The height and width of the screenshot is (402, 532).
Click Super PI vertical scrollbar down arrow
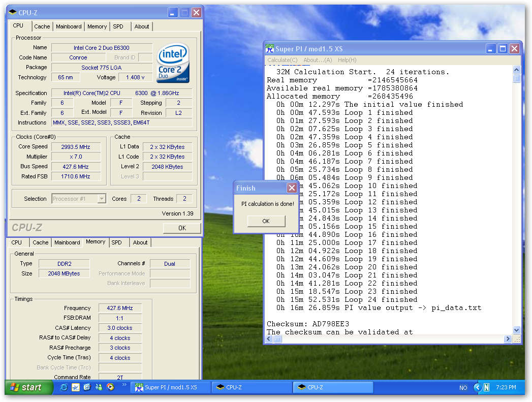click(x=516, y=330)
